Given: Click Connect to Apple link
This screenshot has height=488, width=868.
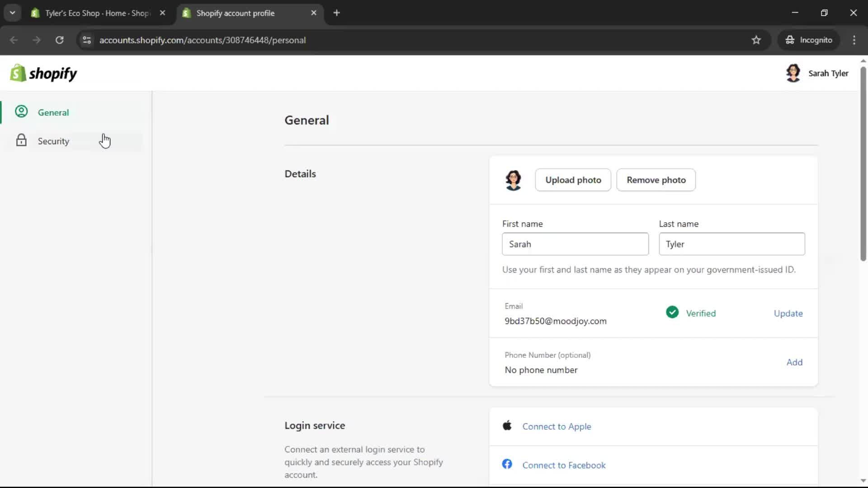Looking at the screenshot, I should tap(557, 426).
